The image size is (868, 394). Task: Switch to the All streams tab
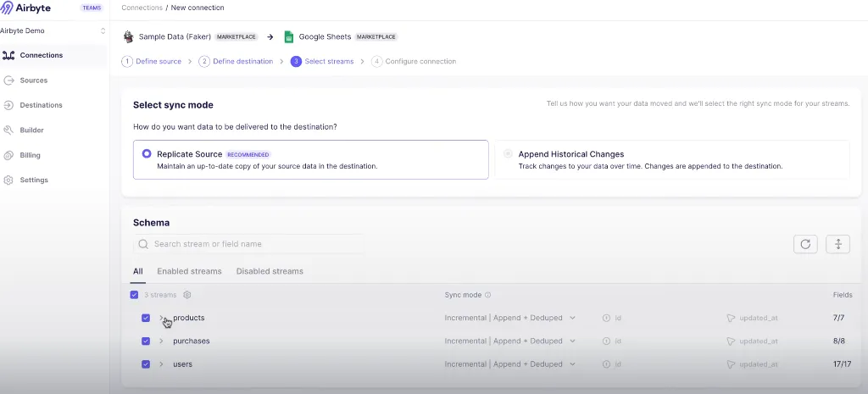(x=138, y=272)
